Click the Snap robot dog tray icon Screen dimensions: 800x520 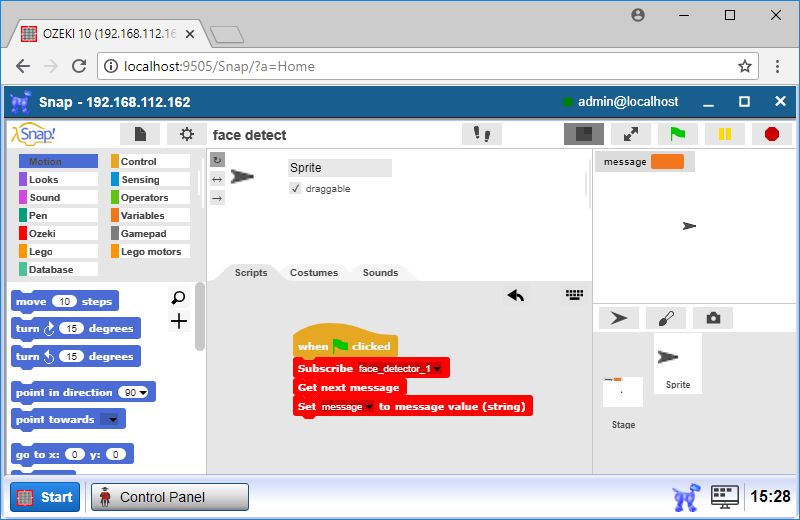click(686, 497)
